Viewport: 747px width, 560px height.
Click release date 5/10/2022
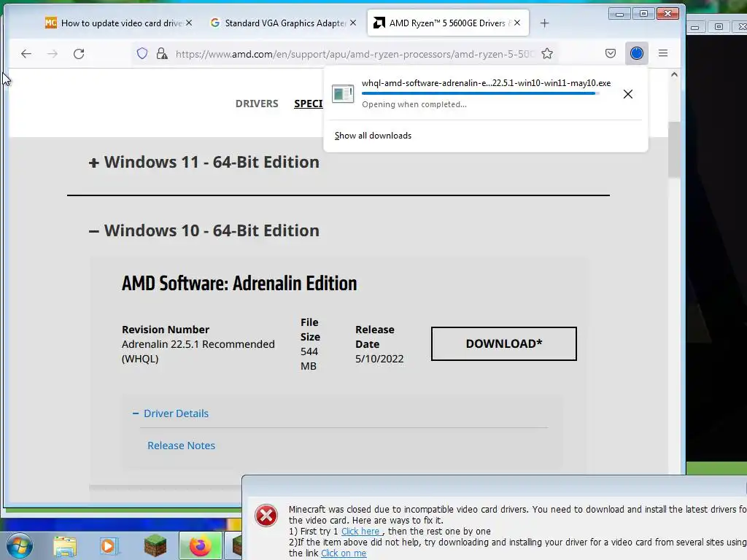379,359
